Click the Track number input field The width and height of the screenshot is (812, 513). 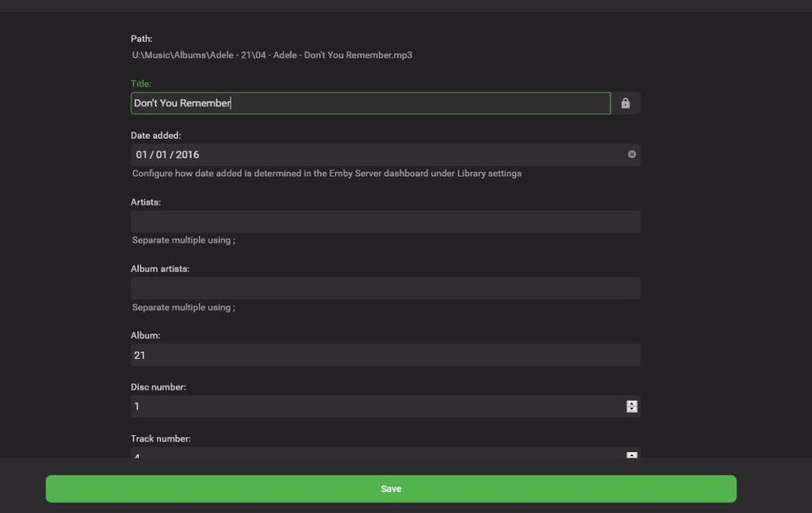tap(374, 455)
